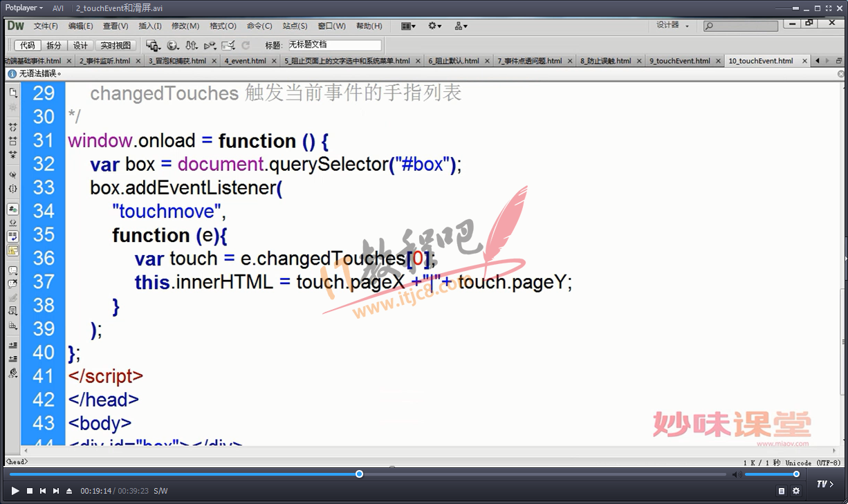Open the gear extensions dropdown in menu bar
Image resolution: width=848 pixels, height=504 pixels.
tap(435, 26)
